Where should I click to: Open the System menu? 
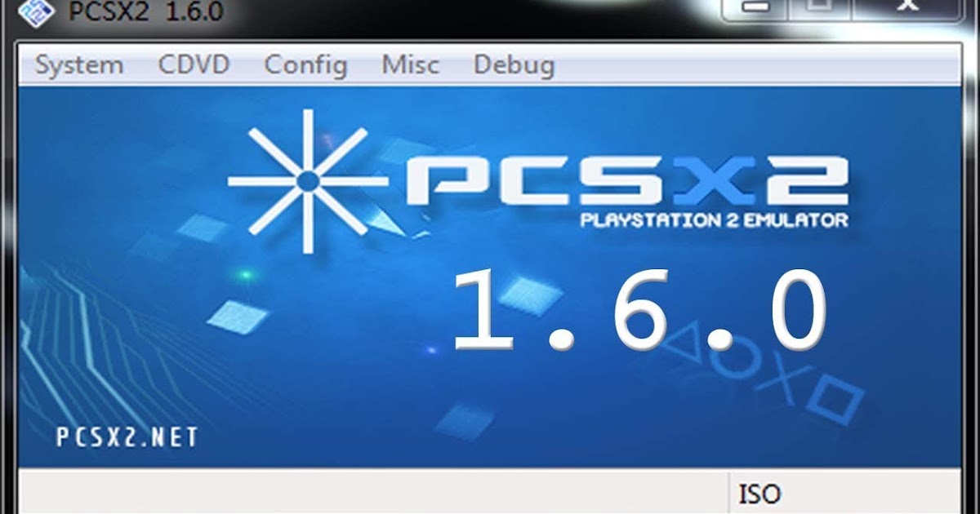pyautogui.click(x=79, y=64)
